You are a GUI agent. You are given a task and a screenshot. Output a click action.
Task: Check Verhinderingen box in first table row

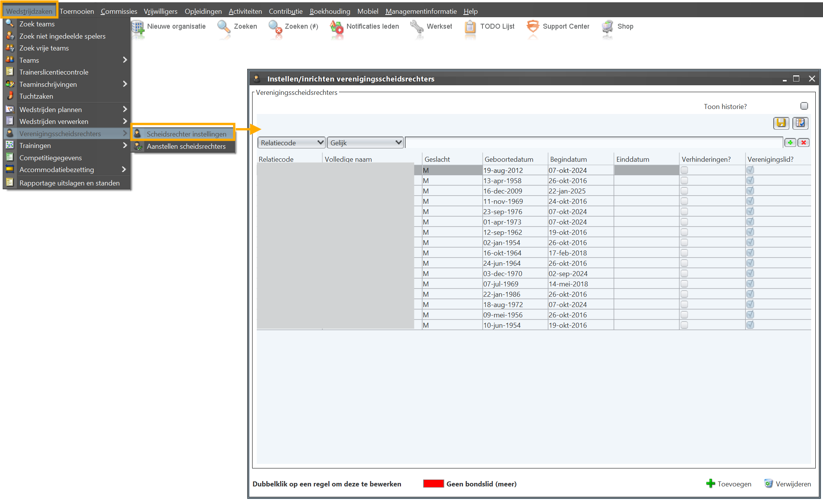(x=684, y=170)
